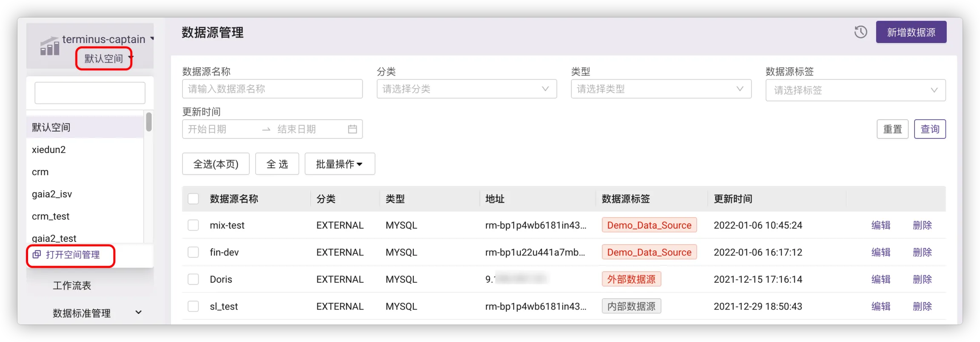Open the operation history clock icon
Image resolution: width=980 pixels, height=342 pixels.
pos(860,32)
